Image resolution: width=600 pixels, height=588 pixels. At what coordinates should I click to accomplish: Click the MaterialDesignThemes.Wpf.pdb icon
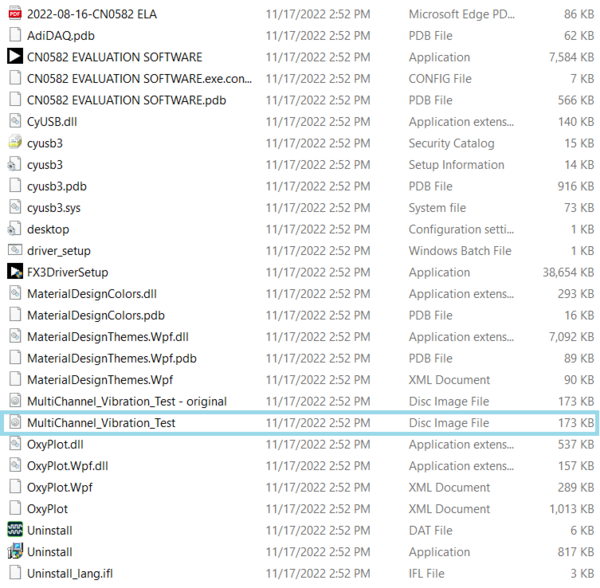click(15, 358)
